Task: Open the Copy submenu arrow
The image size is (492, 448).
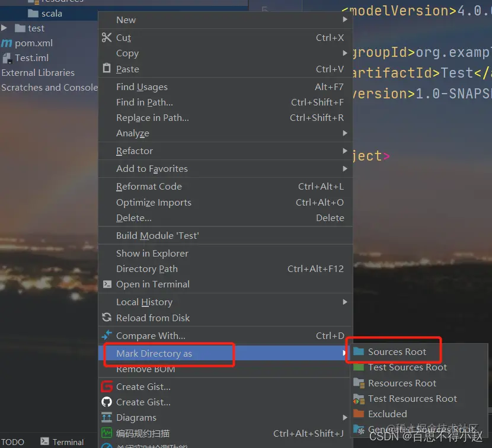Action: 345,53
